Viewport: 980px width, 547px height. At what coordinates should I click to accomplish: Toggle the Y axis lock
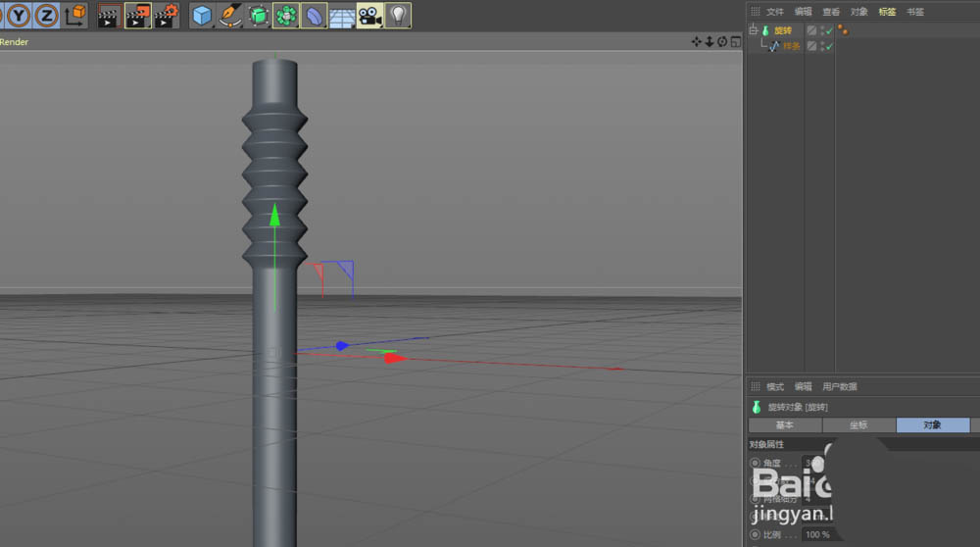pyautogui.click(x=19, y=15)
